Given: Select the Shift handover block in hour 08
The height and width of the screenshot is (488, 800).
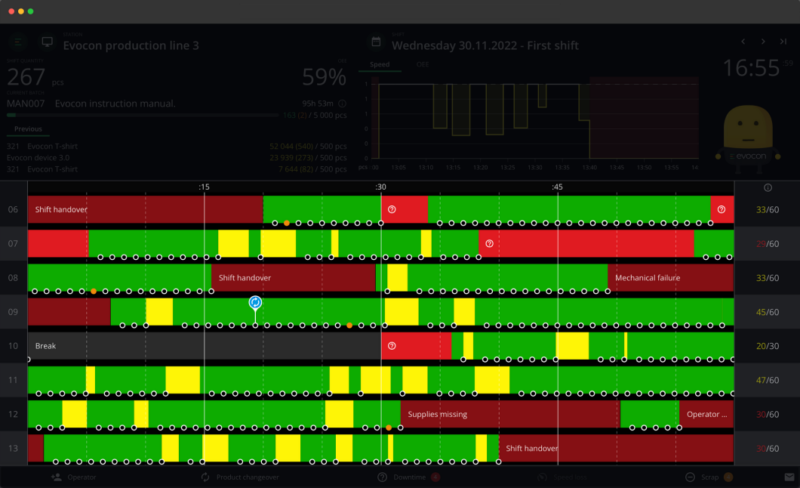Looking at the screenshot, I should coord(293,278).
